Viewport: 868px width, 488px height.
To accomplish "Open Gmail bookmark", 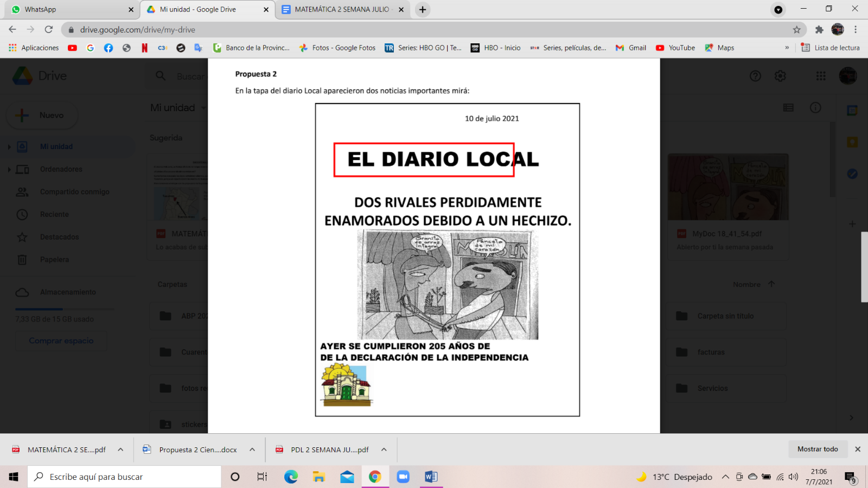I will pyautogui.click(x=630, y=48).
